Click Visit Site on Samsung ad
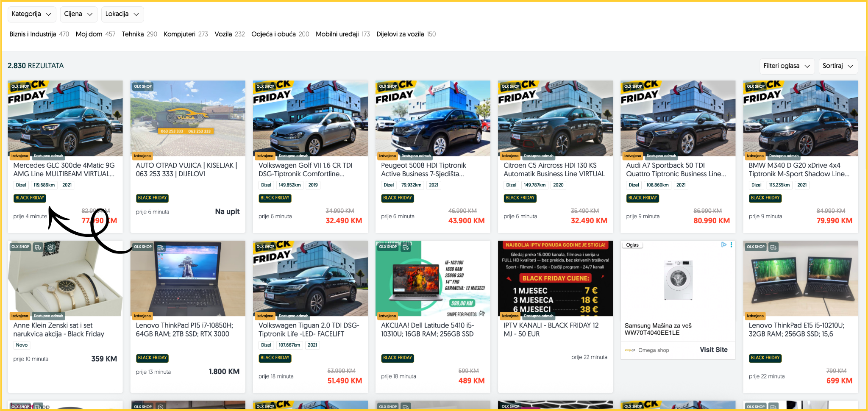 [x=713, y=350]
